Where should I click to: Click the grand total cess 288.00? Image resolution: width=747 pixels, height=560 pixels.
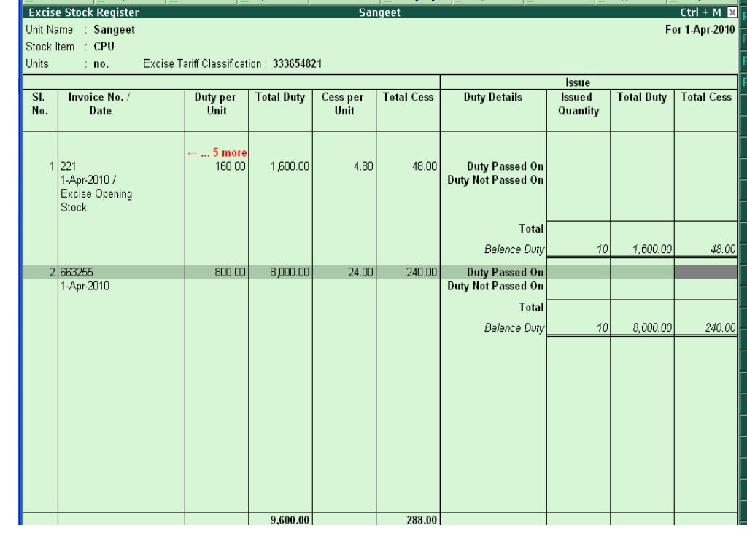tap(422, 520)
